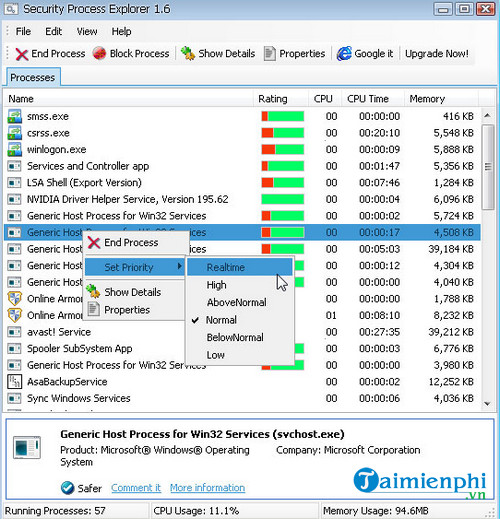Sort by the CPU Time column header
The image size is (500, 519).
pyautogui.click(x=373, y=99)
